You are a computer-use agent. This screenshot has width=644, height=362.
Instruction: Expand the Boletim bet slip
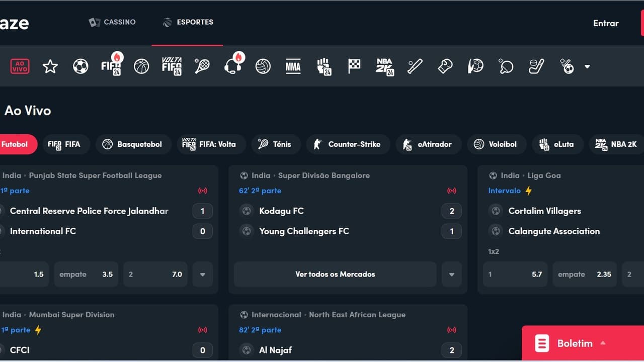(x=583, y=343)
